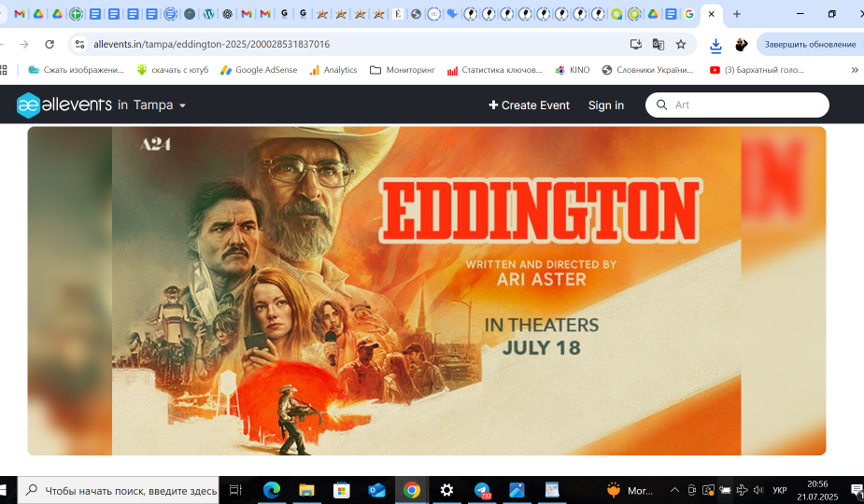864x504 pixels.
Task: Click Create Event in header
Action: (529, 105)
